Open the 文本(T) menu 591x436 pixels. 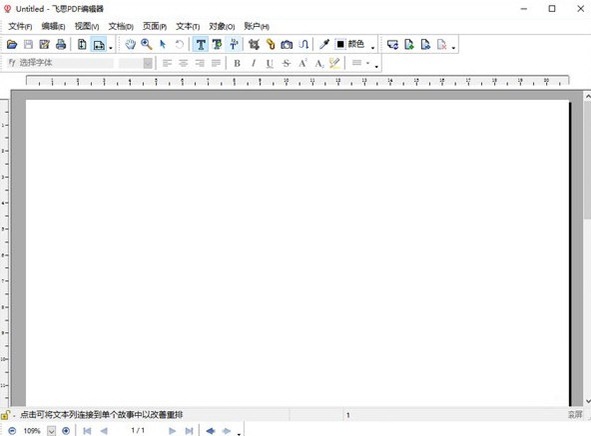point(188,26)
